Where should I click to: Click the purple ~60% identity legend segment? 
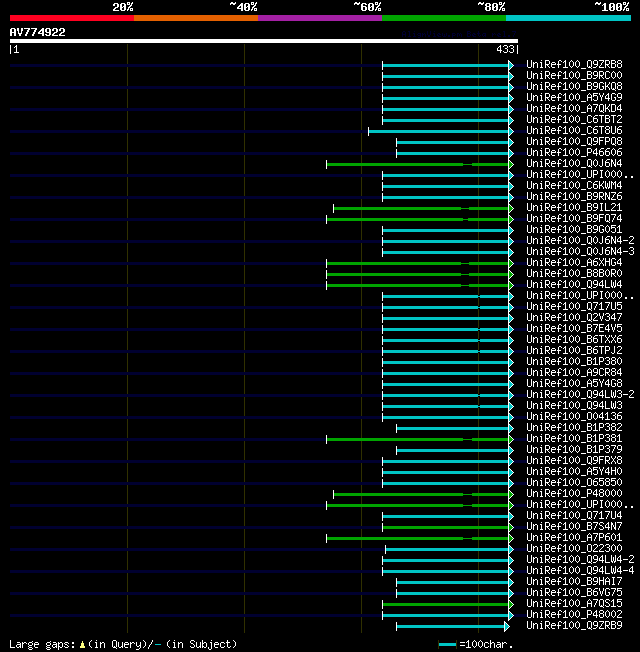pos(320,18)
